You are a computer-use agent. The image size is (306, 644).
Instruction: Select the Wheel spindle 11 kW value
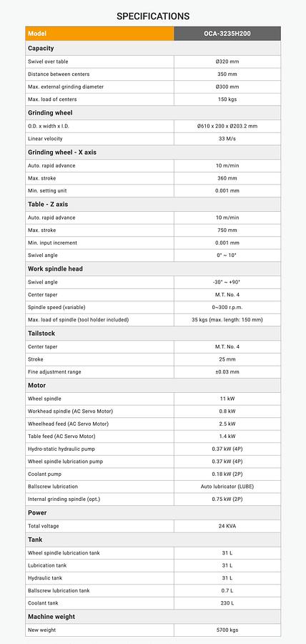click(227, 399)
